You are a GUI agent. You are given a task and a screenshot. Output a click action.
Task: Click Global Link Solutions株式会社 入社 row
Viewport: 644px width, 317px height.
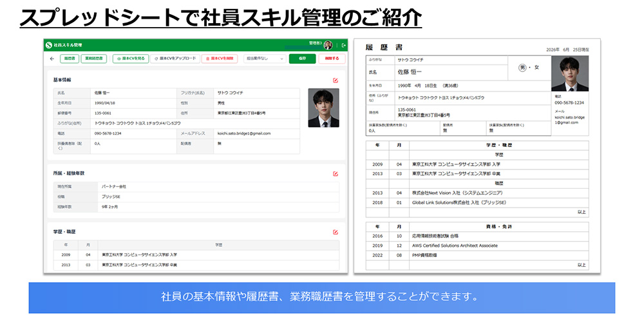click(477, 203)
